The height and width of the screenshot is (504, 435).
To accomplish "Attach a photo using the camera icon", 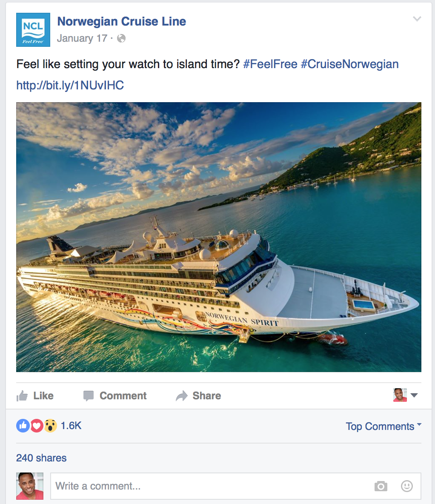I will (x=381, y=486).
